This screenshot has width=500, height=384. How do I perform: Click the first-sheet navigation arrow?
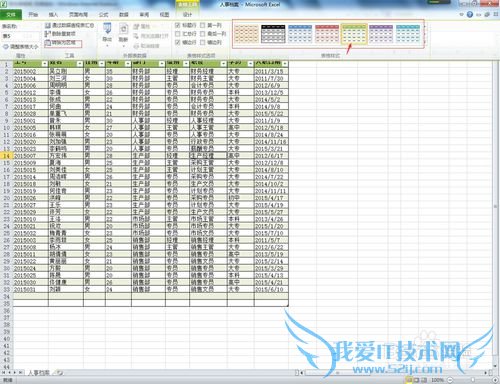point(4,373)
